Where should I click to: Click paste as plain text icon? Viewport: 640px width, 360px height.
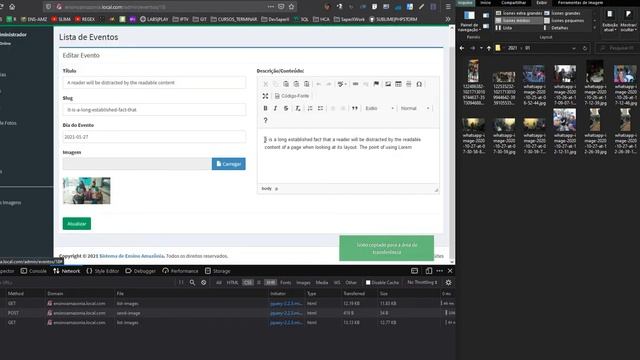296,84
